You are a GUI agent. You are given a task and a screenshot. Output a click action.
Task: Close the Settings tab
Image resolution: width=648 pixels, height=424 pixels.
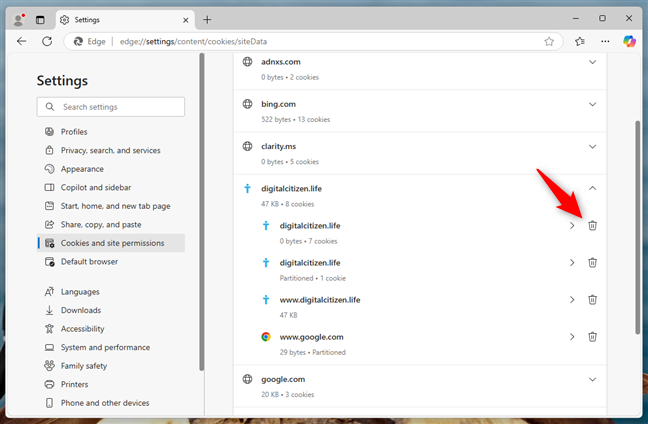coord(186,20)
